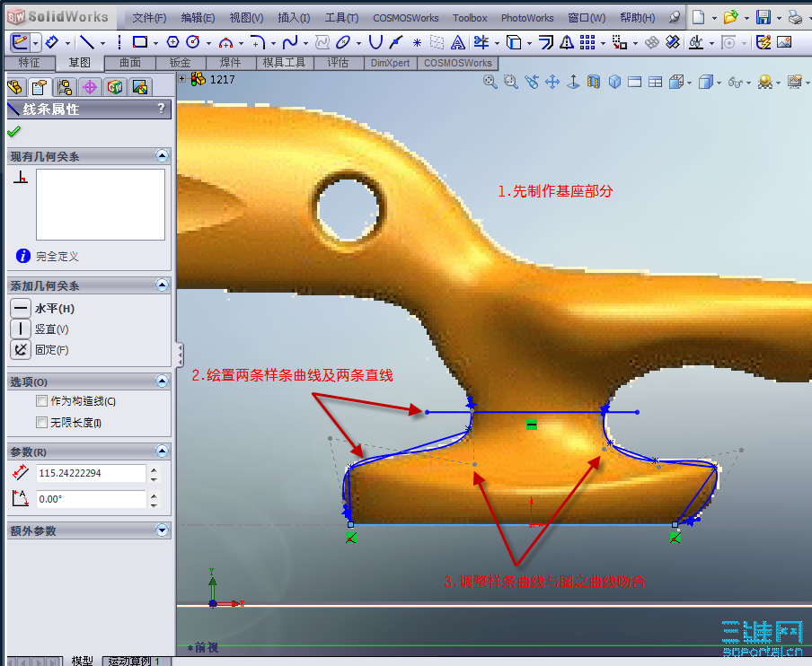Click the line properties help question mark
Viewport: 812px width, 666px height.
tap(161, 108)
